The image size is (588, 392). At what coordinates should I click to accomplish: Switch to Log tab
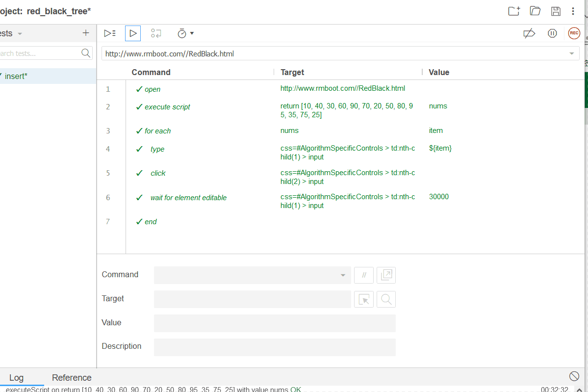[17, 377]
